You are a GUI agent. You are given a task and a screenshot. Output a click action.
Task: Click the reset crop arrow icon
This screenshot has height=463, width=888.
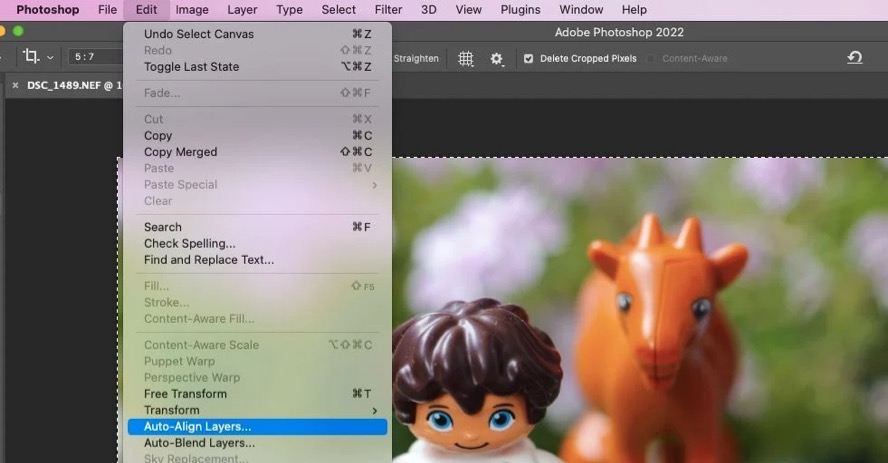(x=855, y=57)
